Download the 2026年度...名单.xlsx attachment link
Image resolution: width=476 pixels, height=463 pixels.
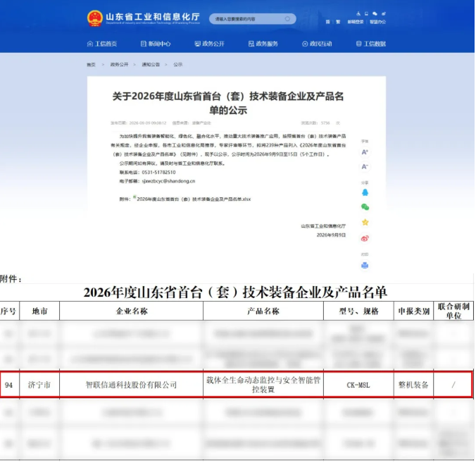click(194, 199)
